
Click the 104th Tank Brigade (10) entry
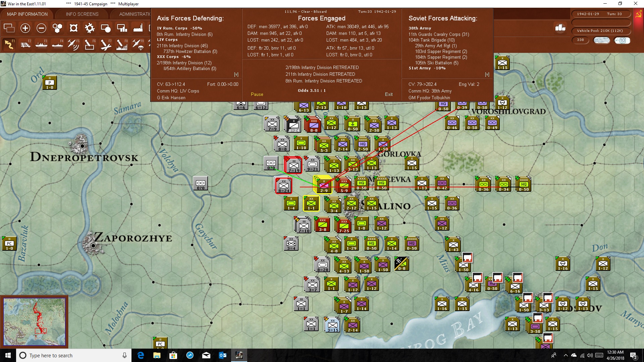[432, 40]
